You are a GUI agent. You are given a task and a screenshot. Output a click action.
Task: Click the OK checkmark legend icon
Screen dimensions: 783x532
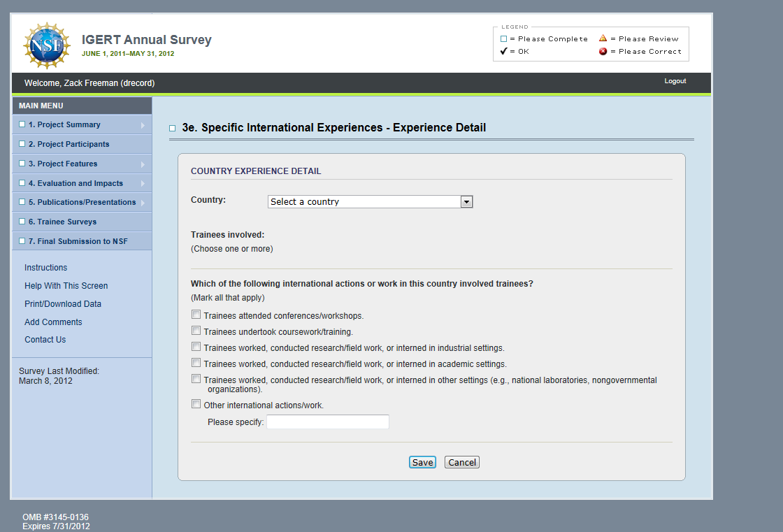[503, 51]
